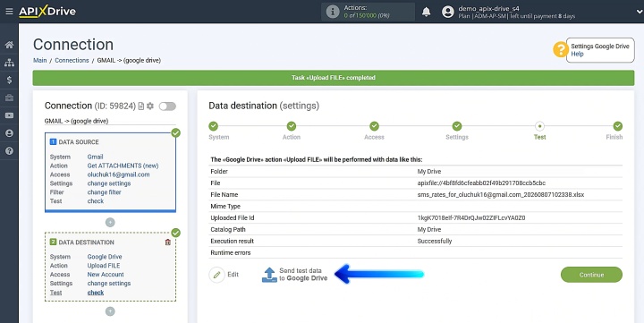Open the connections sitemap sidebar icon
644x323 pixels.
coord(9,63)
